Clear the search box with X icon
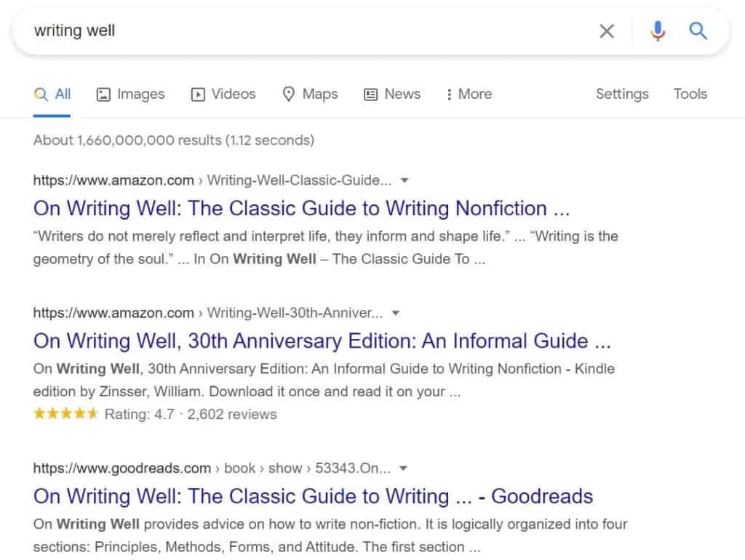 point(606,31)
